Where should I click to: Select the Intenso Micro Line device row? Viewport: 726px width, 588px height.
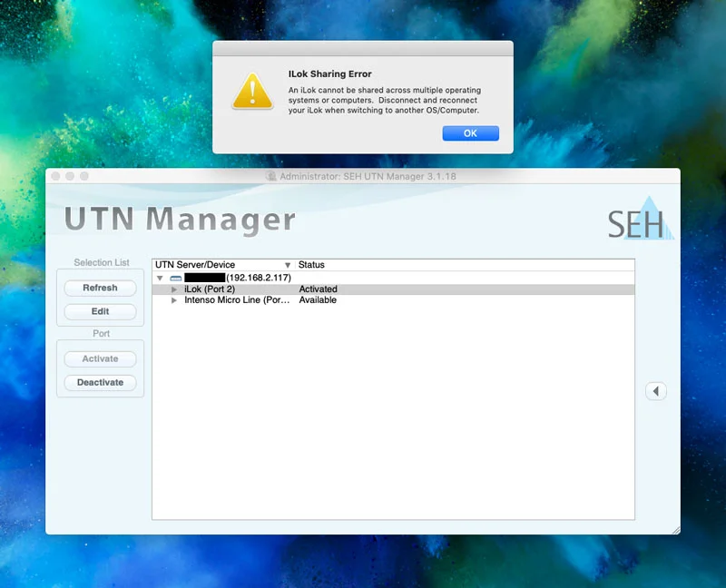click(393, 300)
